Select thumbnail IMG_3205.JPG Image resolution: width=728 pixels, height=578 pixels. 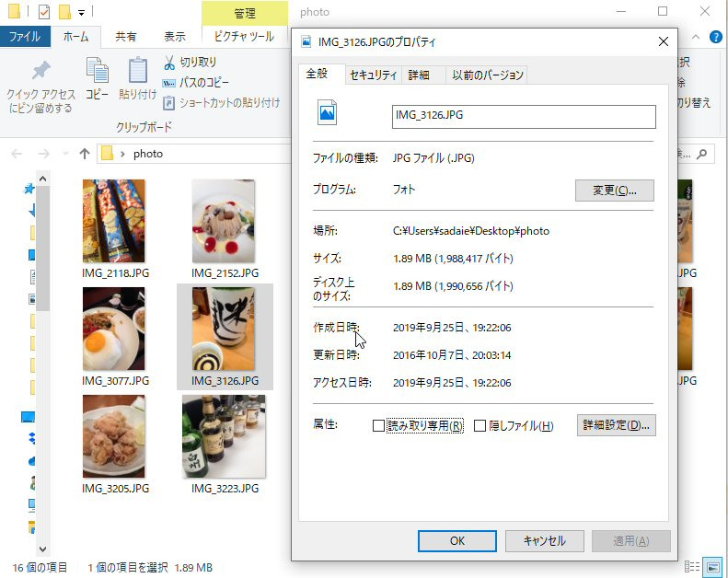pyautogui.click(x=114, y=436)
